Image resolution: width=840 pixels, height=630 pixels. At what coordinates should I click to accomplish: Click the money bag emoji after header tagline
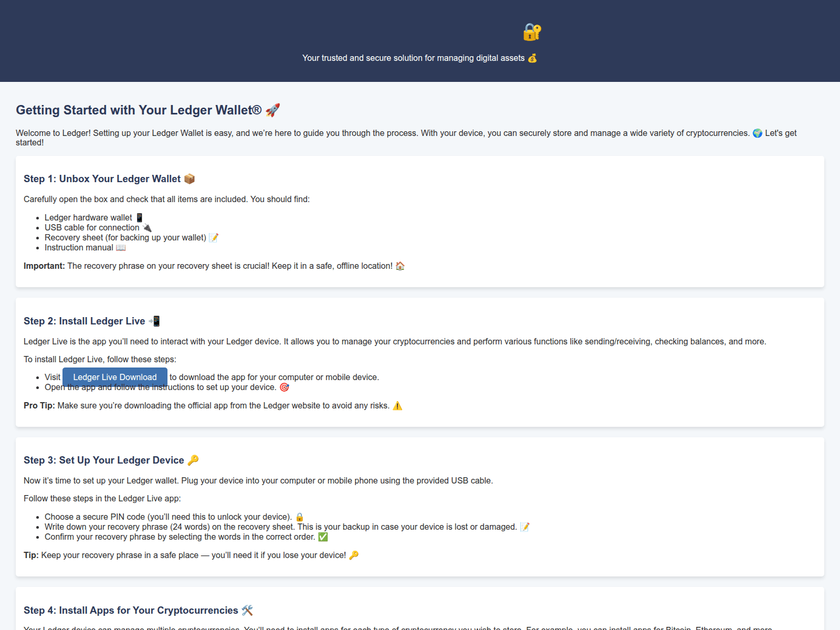532,58
